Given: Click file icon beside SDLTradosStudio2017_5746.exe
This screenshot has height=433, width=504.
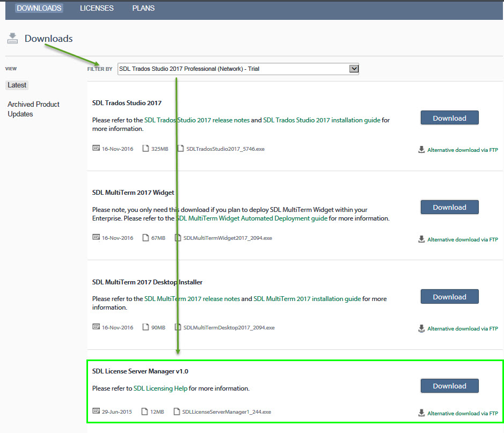Looking at the screenshot, I should pyautogui.click(x=181, y=149).
